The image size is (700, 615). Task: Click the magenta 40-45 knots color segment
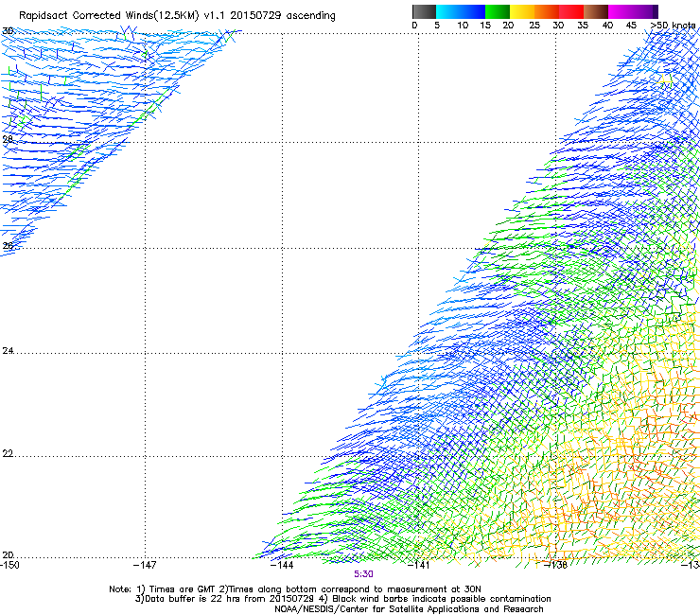click(x=621, y=11)
